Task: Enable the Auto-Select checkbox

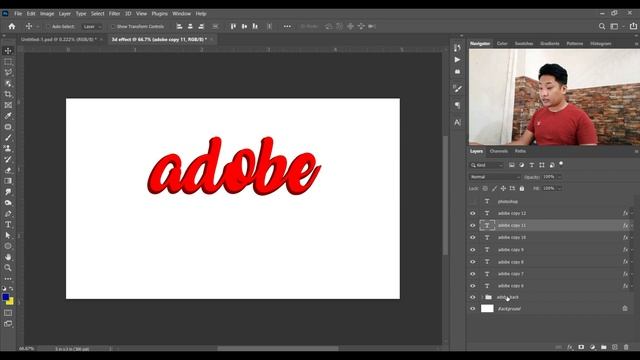Action: pyautogui.click(x=48, y=27)
